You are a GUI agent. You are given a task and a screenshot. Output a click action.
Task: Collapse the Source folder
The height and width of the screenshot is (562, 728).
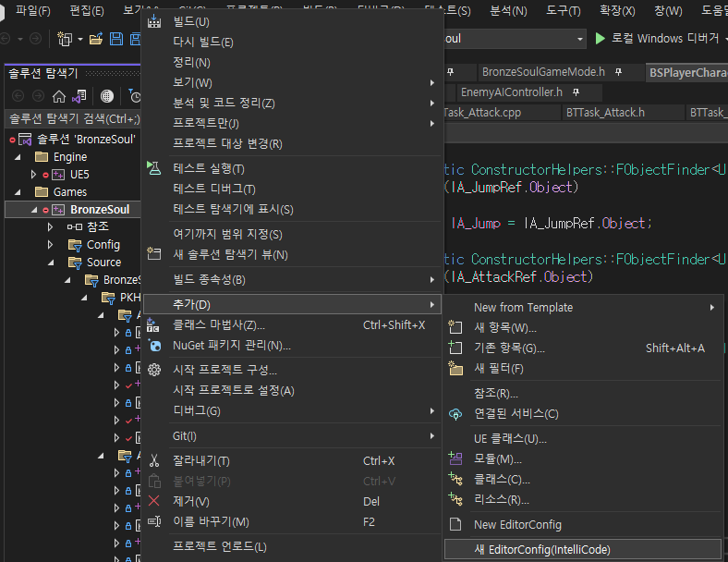click(x=51, y=263)
